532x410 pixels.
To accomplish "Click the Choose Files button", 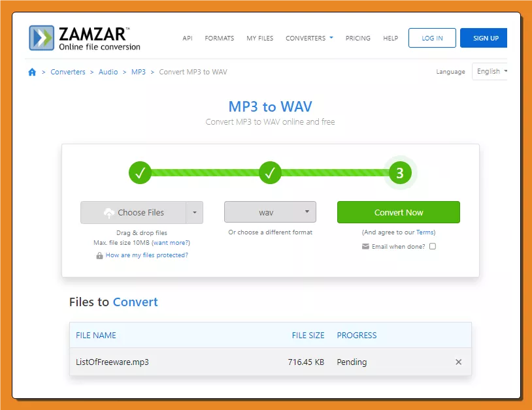I will point(133,212).
